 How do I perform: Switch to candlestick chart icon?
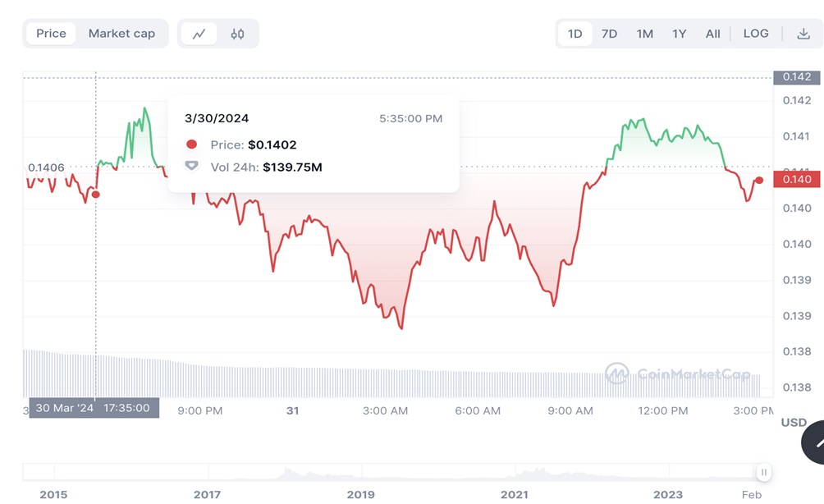(x=237, y=34)
